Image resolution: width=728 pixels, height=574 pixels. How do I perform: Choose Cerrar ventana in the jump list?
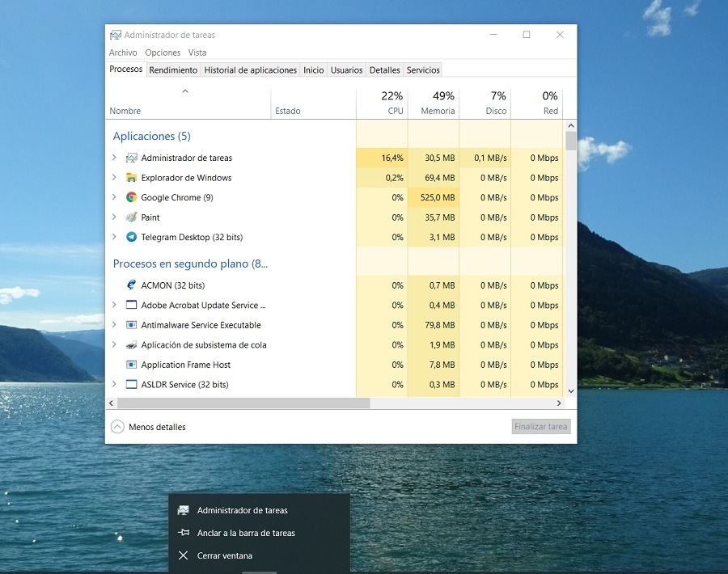click(x=225, y=555)
